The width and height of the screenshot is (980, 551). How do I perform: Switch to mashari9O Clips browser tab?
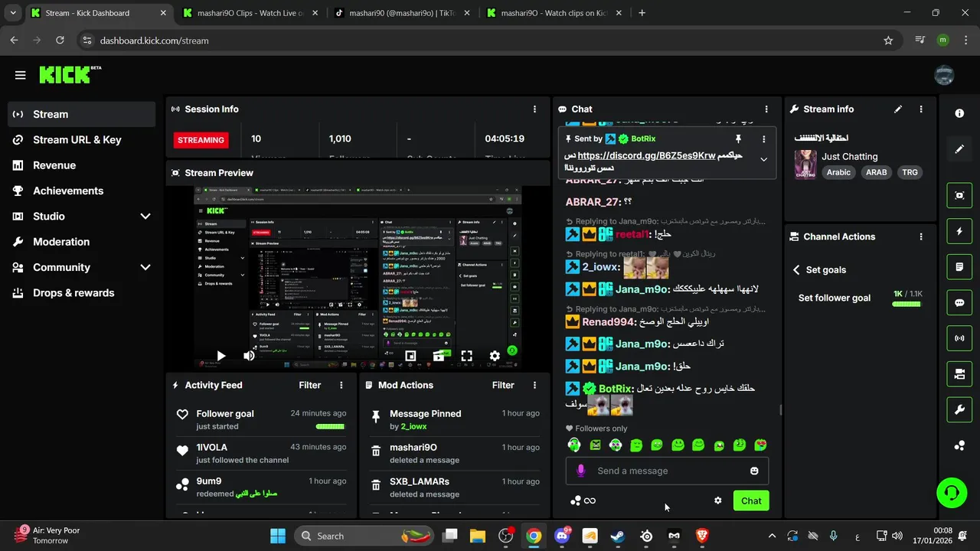(249, 13)
